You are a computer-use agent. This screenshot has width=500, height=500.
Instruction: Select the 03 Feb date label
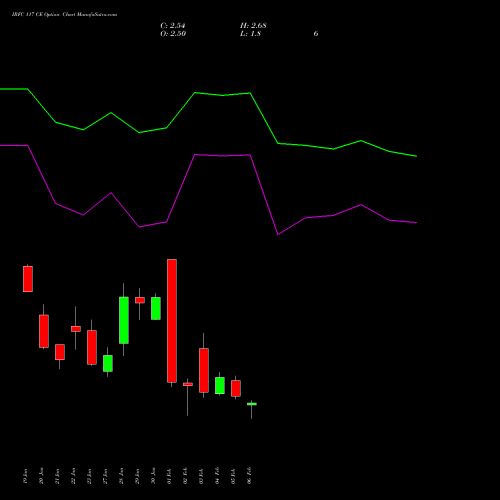click(202, 476)
